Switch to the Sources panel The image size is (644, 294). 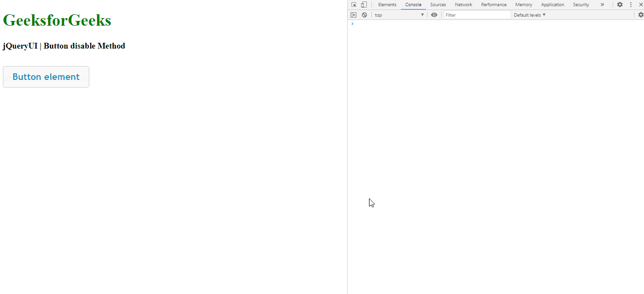point(438,4)
